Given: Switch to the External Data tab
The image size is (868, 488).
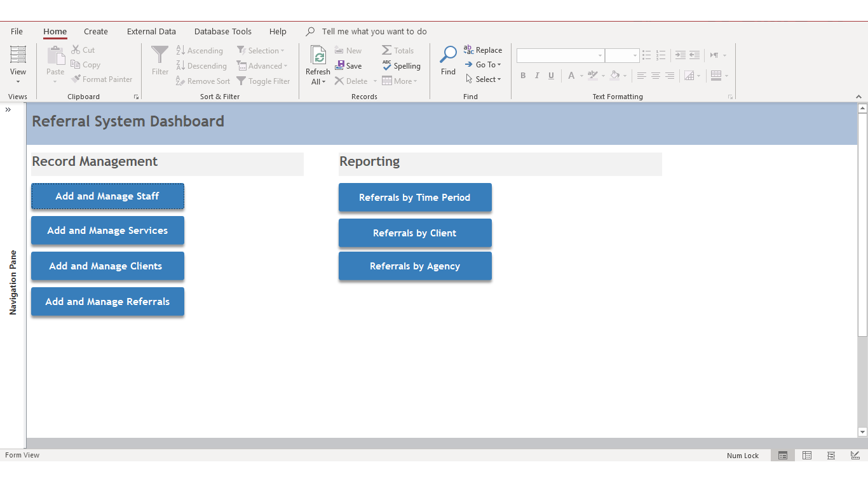Looking at the screenshot, I should (151, 31).
